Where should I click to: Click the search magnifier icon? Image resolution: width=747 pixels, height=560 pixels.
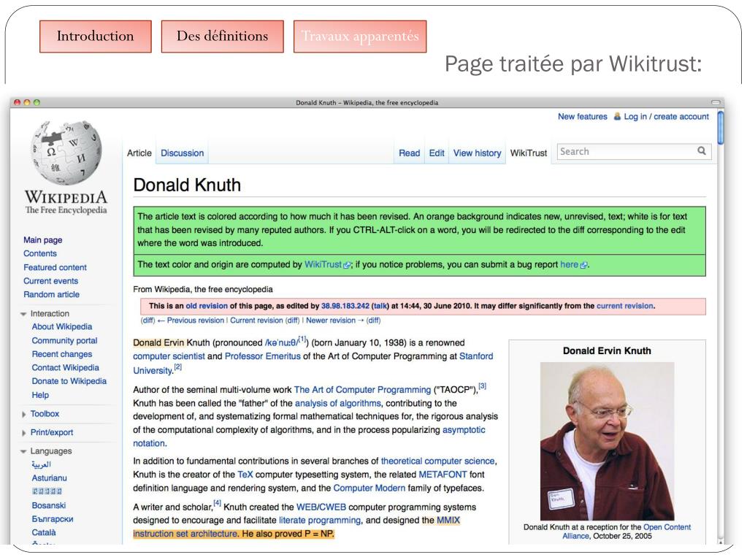[701, 151]
